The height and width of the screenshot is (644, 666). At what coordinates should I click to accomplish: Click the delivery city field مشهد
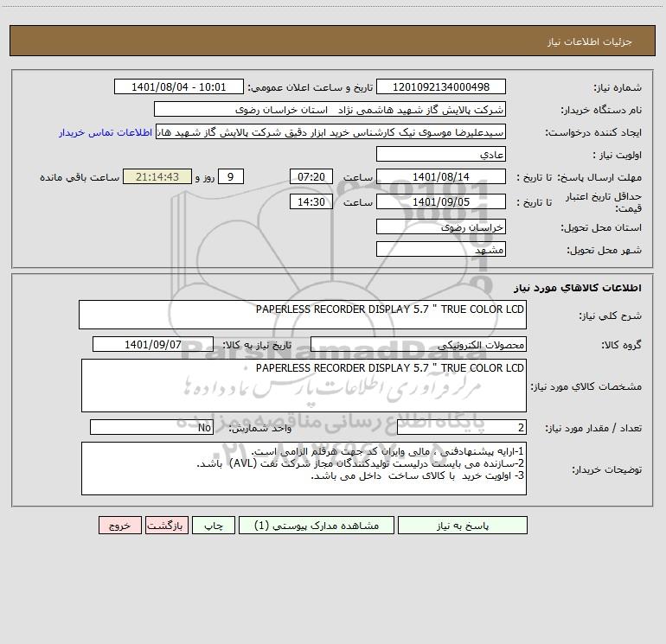(x=441, y=249)
